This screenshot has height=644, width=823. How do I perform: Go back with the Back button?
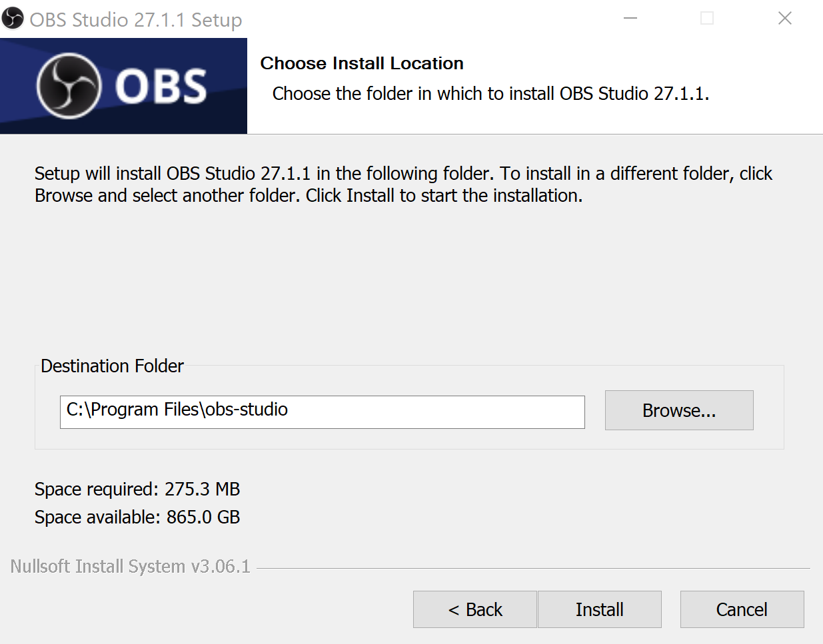pos(474,609)
